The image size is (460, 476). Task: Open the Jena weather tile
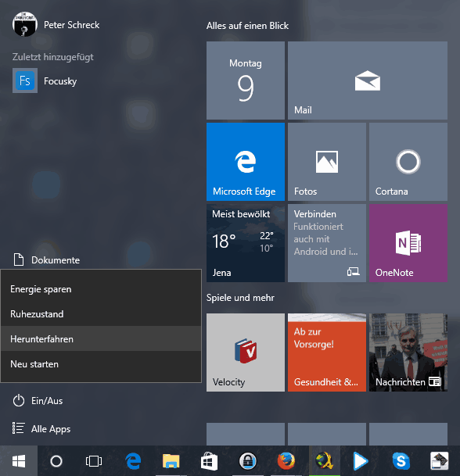246,243
